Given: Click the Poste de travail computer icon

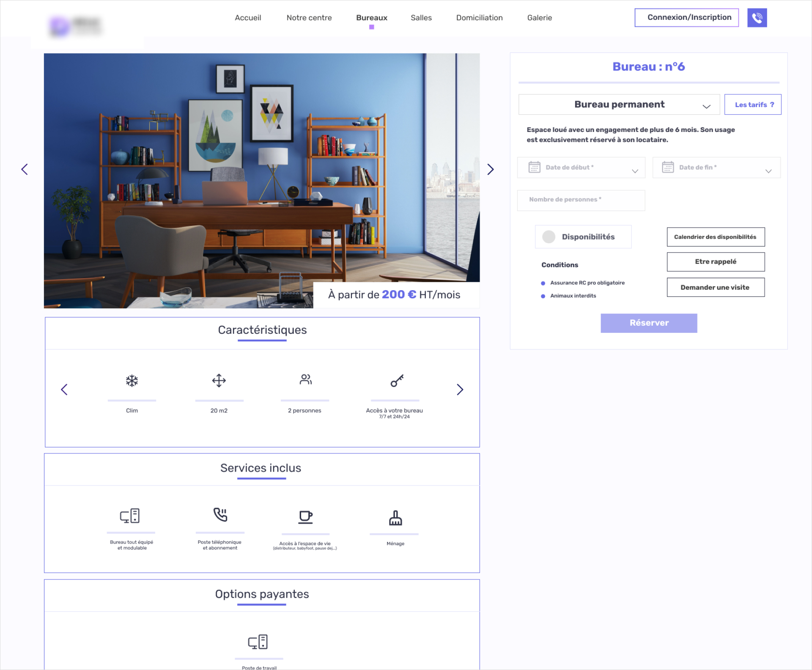Looking at the screenshot, I should pyautogui.click(x=258, y=642).
